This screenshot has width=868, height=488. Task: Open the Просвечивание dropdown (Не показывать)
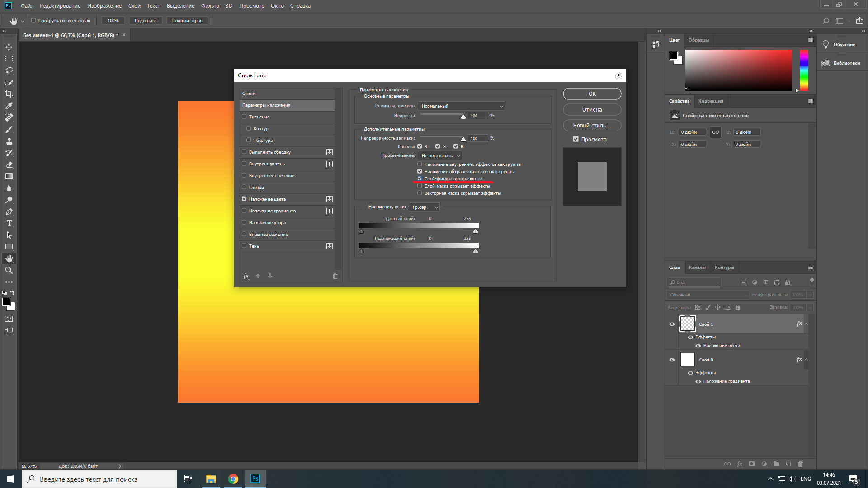440,156
